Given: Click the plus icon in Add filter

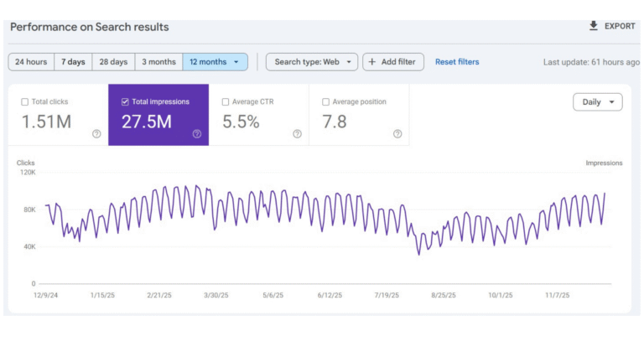Looking at the screenshot, I should click(371, 62).
